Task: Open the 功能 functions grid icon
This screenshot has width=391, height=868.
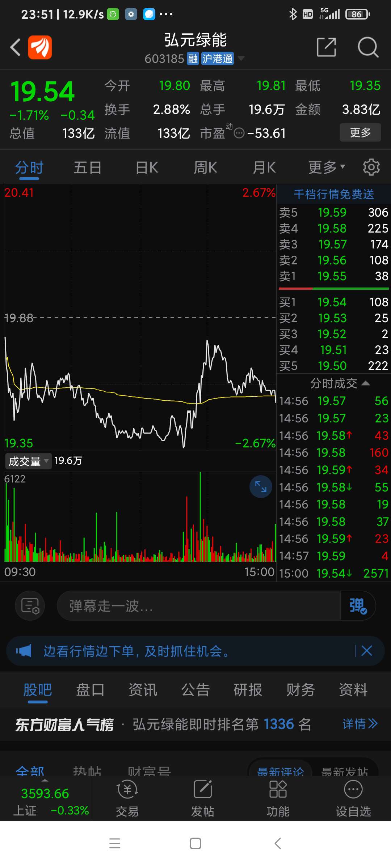Action: pos(278,798)
